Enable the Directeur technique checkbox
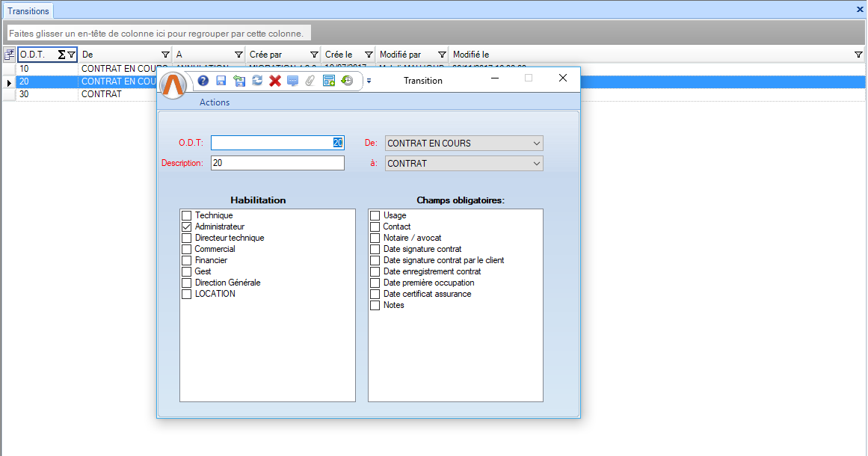 [x=187, y=238]
